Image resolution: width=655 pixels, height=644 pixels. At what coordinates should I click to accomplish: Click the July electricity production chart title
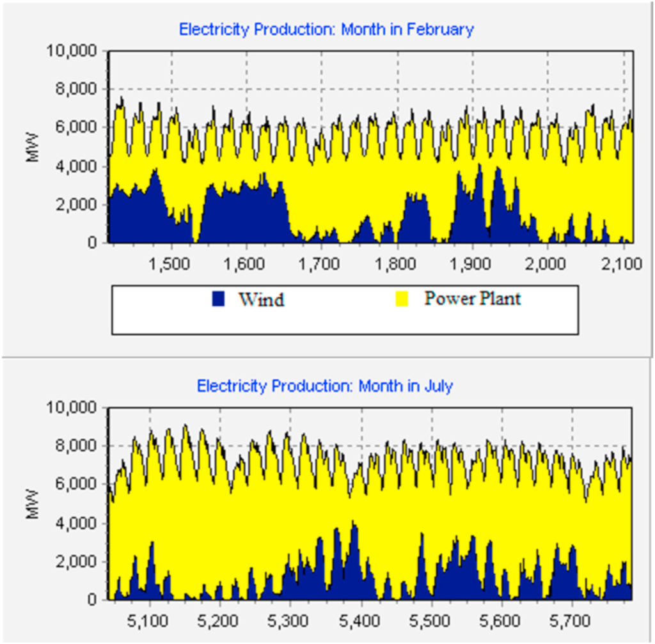[324, 386]
